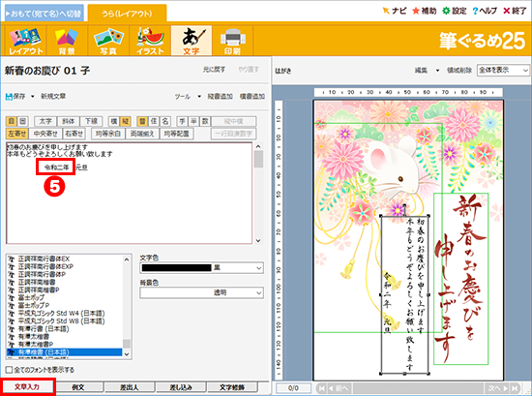Select 中央寄せ center alignment

pos(45,134)
